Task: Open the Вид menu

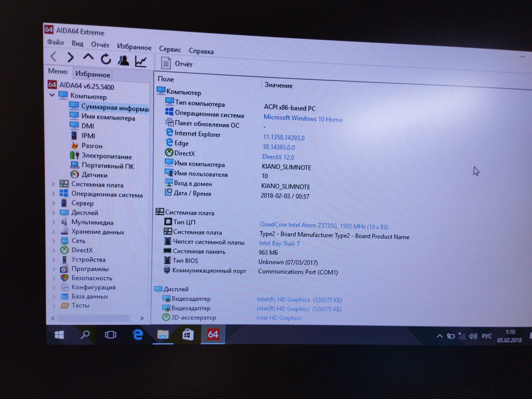Action: [x=77, y=44]
